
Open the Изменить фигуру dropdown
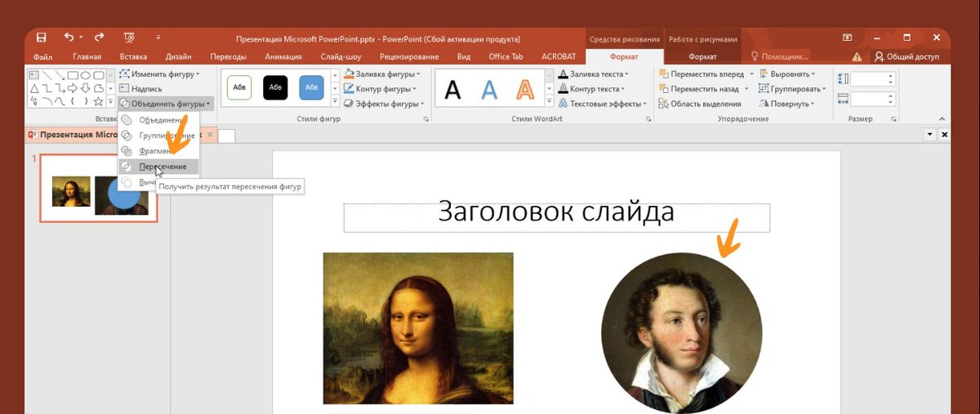pos(160,73)
